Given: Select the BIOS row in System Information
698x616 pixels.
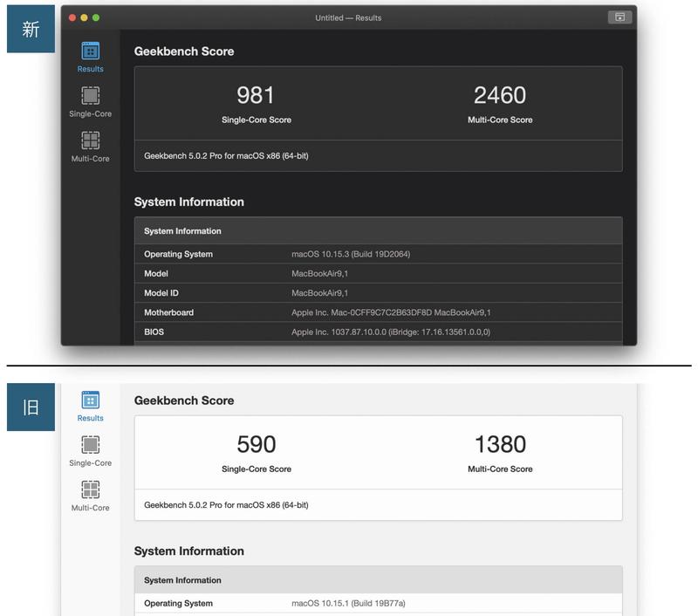Looking at the screenshot, I should 378,332.
